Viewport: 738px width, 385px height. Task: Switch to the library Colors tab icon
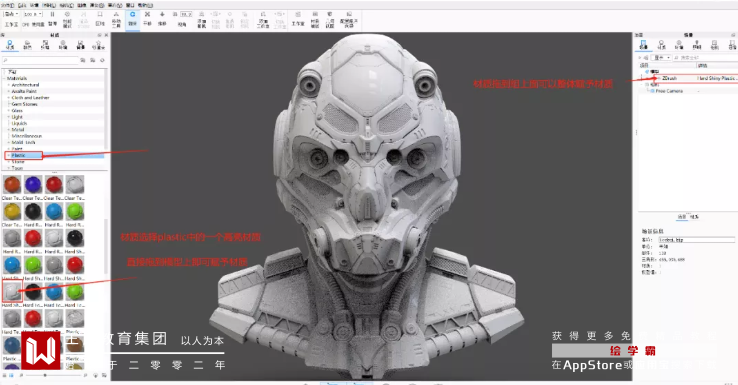tap(27, 45)
